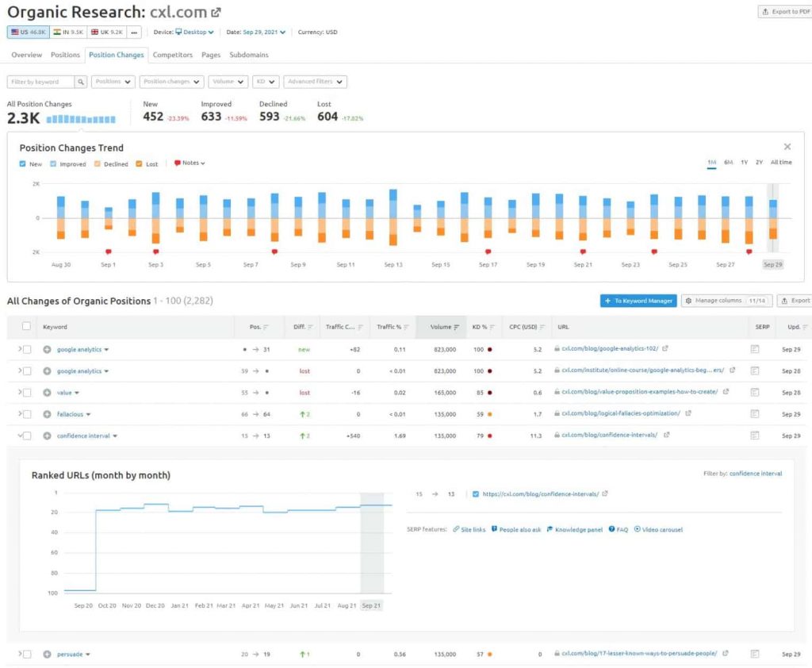Select the IN 9.5K country database button
The image size is (812, 668).
click(x=68, y=32)
